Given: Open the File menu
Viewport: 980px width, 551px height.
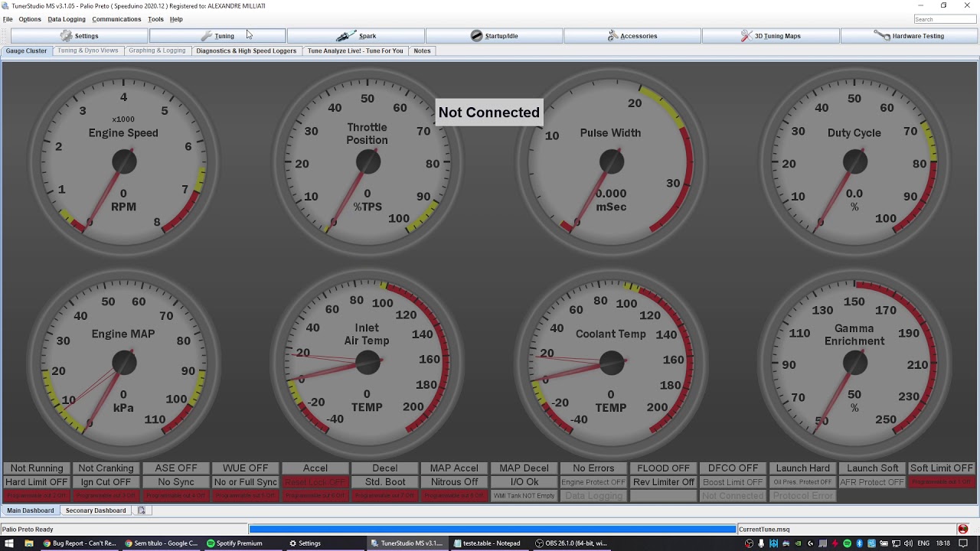Looking at the screenshot, I should [x=8, y=19].
